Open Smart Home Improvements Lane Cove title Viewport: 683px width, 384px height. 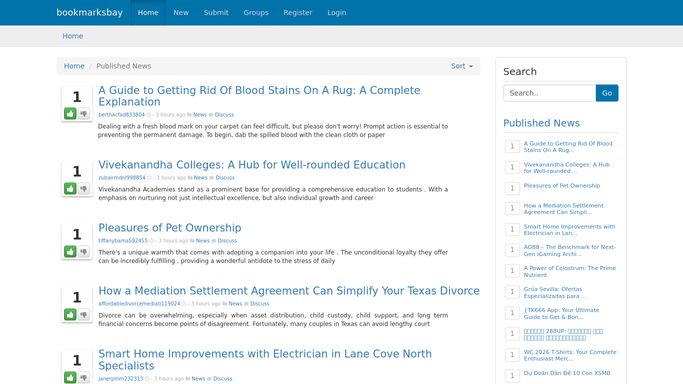click(x=265, y=360)
